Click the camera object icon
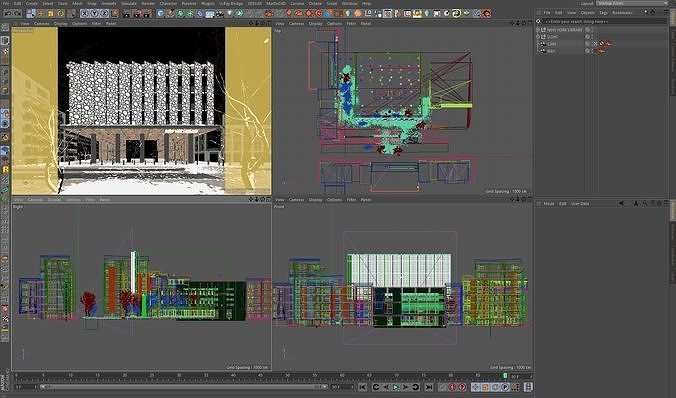The image size is (676, 398). coord(219,14)
